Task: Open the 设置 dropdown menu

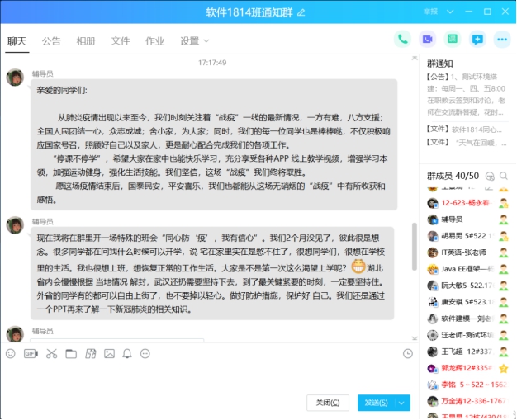Action: [194, 40]
